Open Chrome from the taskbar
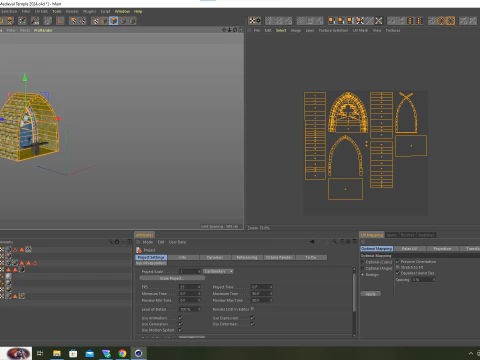Image resolution: width=480 pixels, height=360 pixels. (122, 353)
